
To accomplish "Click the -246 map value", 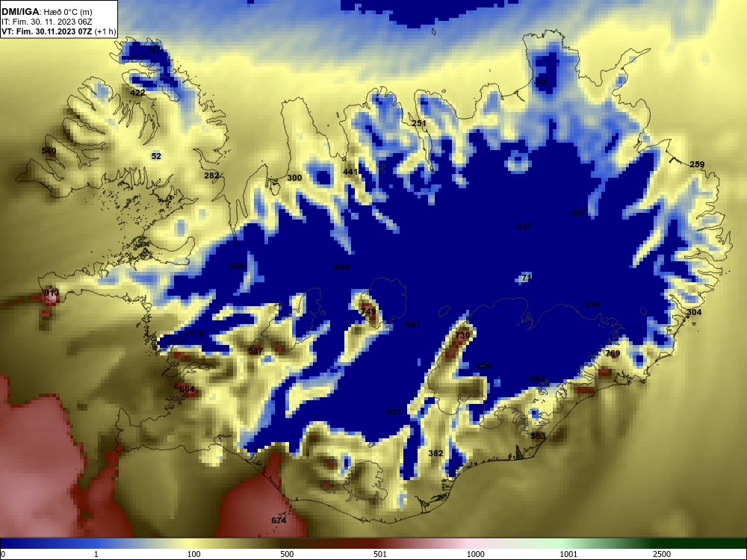I will pos(236,266).
